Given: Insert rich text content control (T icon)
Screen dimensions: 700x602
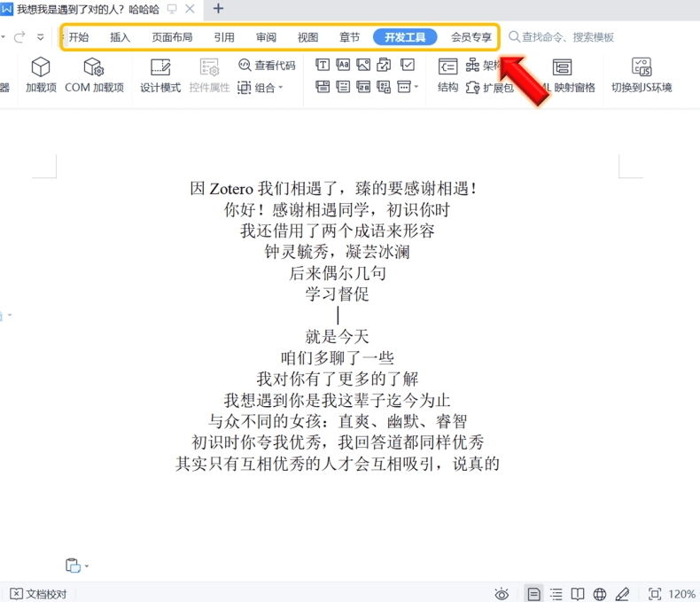Looking at the screenshot, I should tap(323, 66).
